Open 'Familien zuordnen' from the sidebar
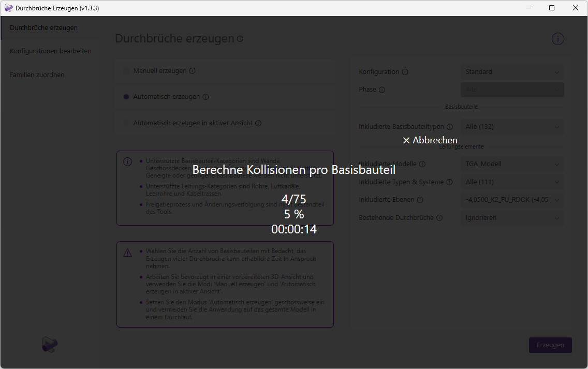588x369 pixels. point(37,75)
